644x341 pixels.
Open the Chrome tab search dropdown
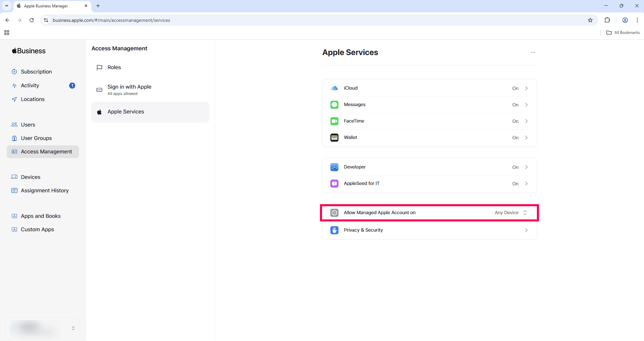7,6
